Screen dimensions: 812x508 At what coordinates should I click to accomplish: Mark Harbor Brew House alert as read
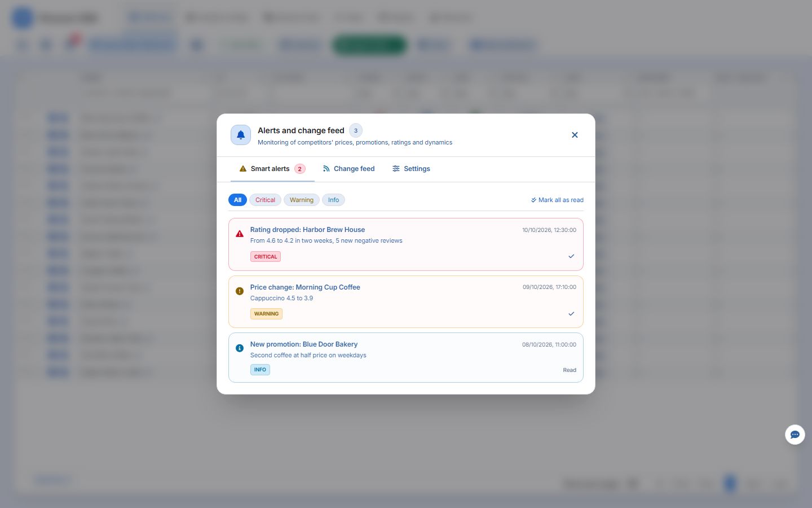pyautogui.click(x=571, y=256)
